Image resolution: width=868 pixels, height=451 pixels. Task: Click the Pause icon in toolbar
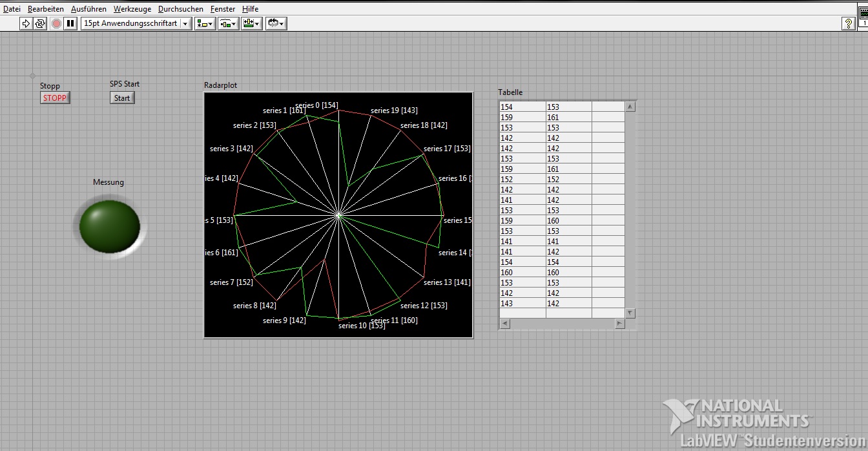point(71,24)
